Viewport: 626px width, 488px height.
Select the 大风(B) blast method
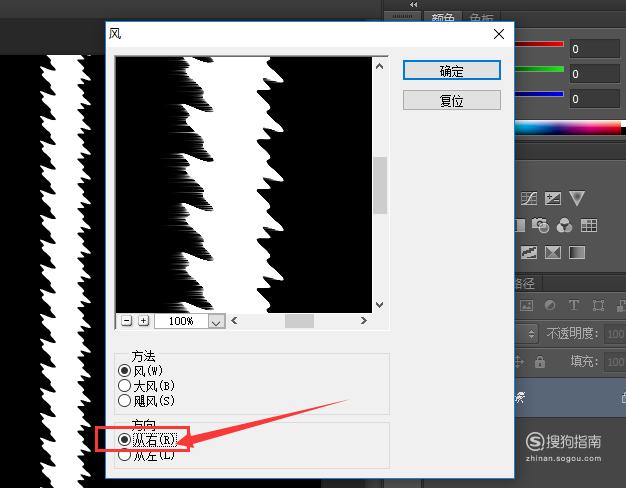(x=147, y=386)
